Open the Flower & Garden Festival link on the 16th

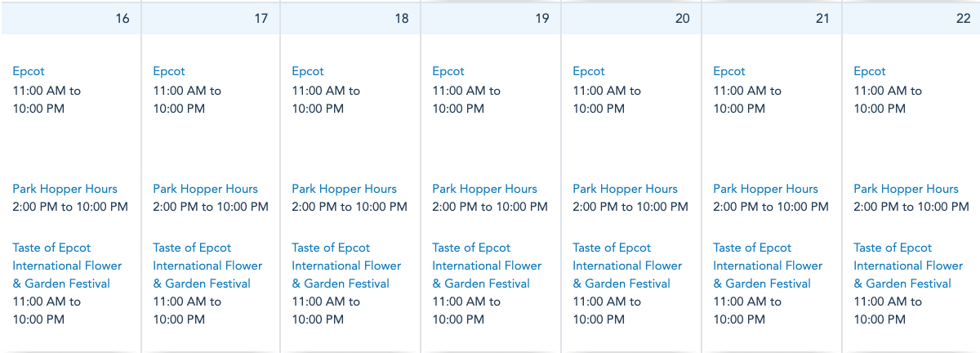click(67, 266)
